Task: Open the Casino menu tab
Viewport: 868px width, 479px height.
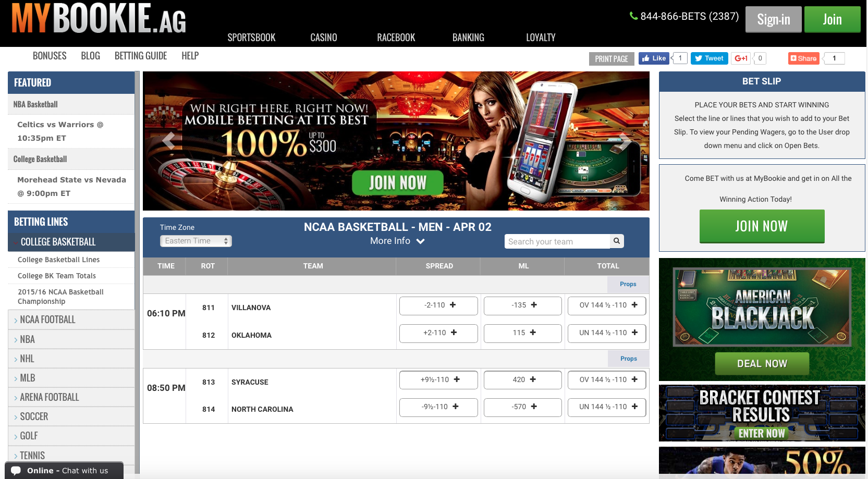Action: [323, 38]
